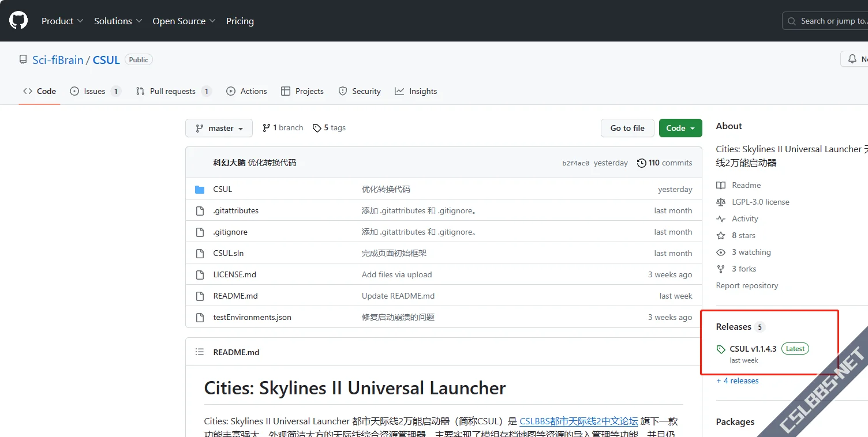Click the CSUL.sln file icon
868x437 pixels.
click(200, 253)
